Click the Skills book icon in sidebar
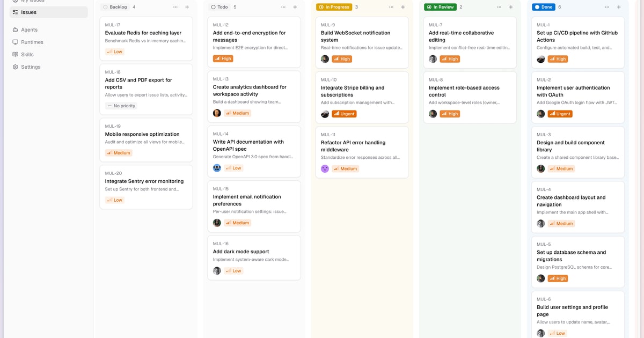 pos(16,55)
